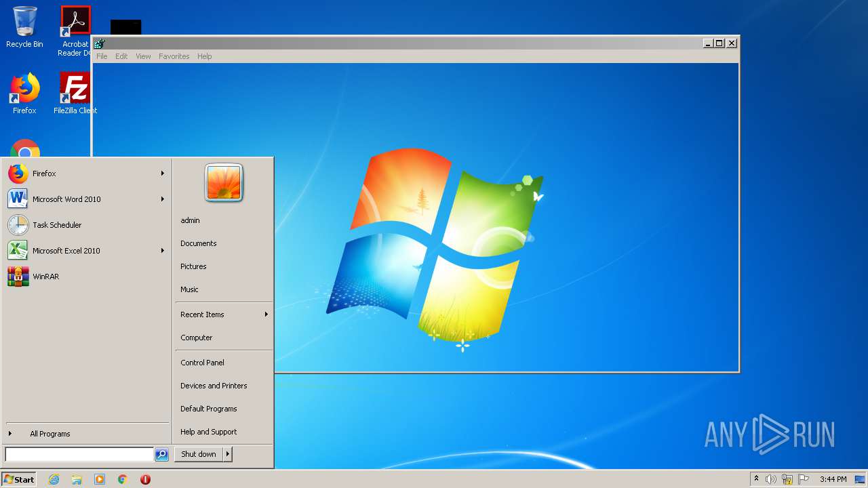Open the Firefox desktop shortcut
Image resolution: width=868 pixels, height=488 pixels.
[24, 94]
